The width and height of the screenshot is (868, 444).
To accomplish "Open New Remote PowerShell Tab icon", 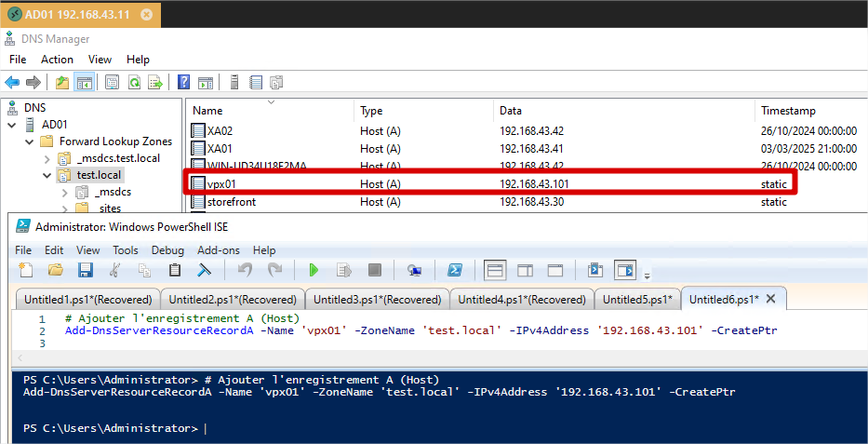I will (414, 270).
